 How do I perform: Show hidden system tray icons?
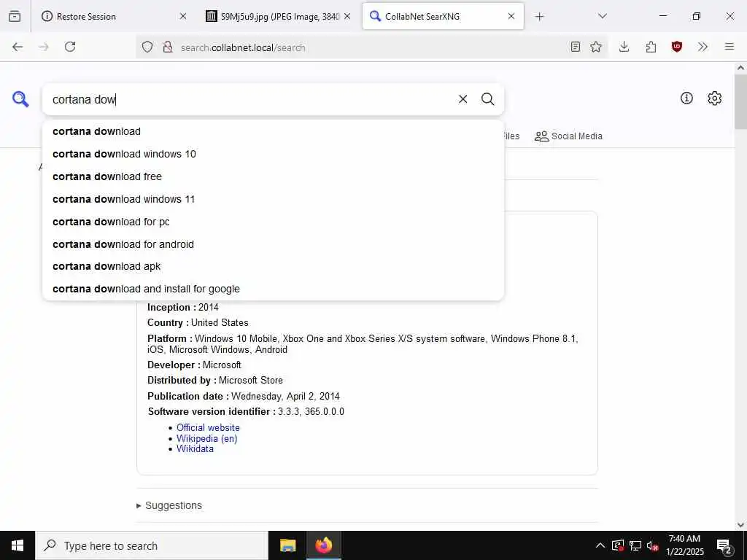[x=600, y=545]
